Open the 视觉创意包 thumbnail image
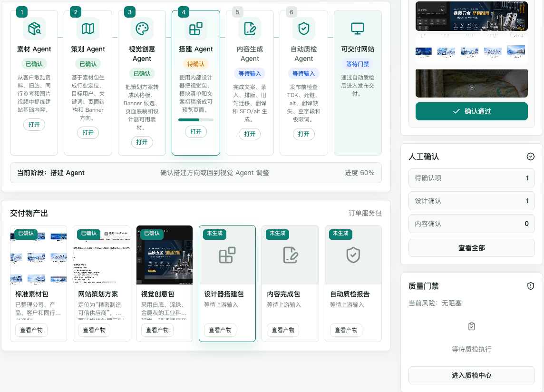 coord(165,255)
